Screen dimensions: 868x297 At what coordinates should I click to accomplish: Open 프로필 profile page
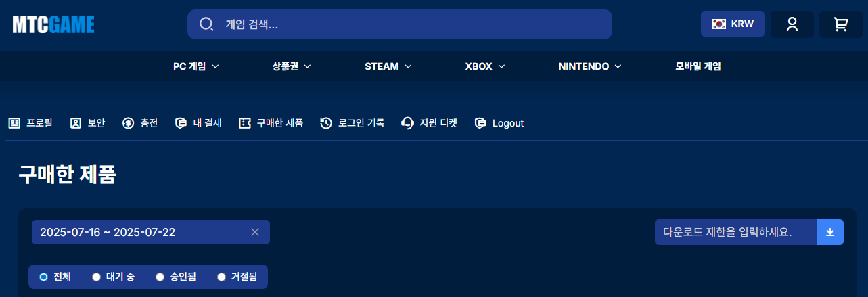pos(30,123)
